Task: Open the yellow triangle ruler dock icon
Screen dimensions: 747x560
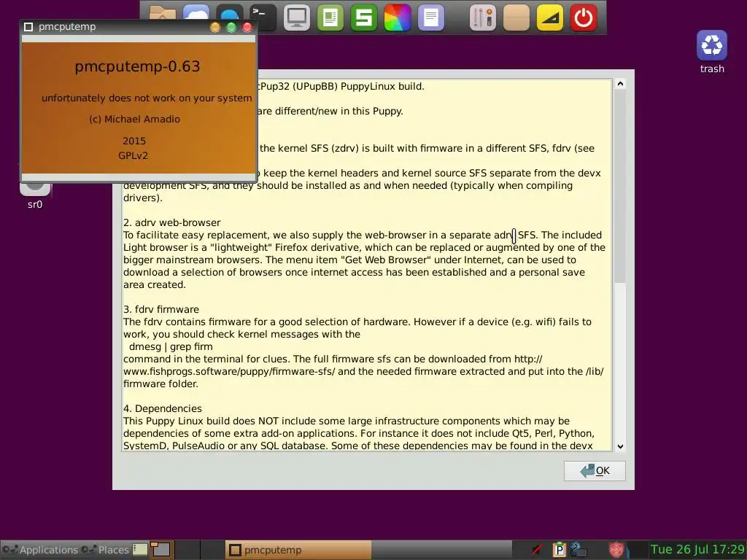Action: (x=550, y=17)
